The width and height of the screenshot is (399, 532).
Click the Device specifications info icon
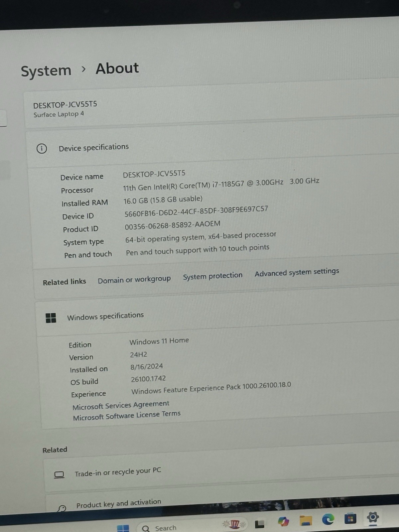[42, 149]
